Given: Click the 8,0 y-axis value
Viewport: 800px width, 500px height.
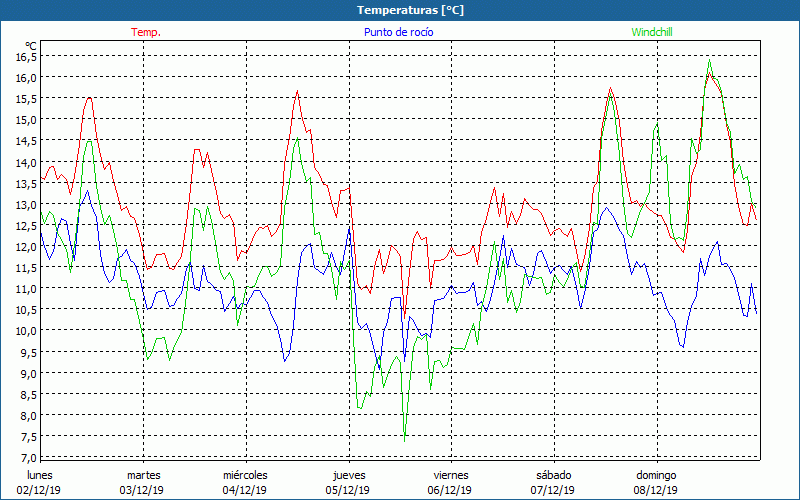Looking at the screenshot, I should click(29, 415).
